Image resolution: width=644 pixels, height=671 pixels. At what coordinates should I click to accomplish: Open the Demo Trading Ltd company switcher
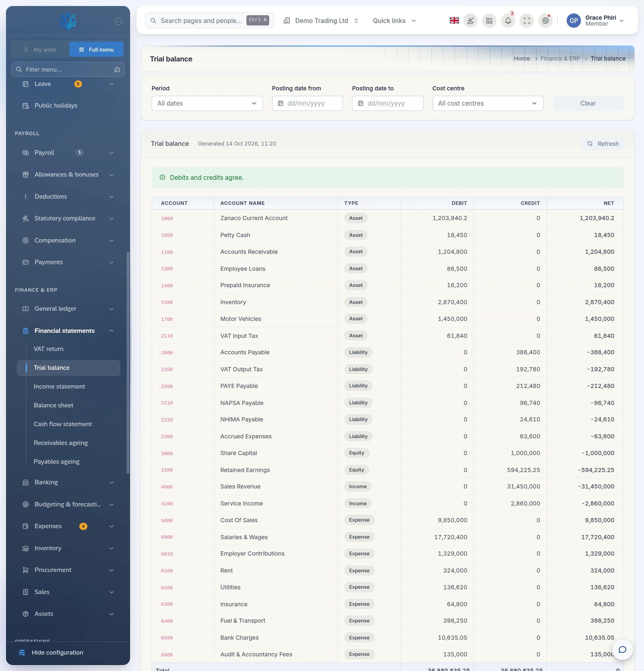321,21
